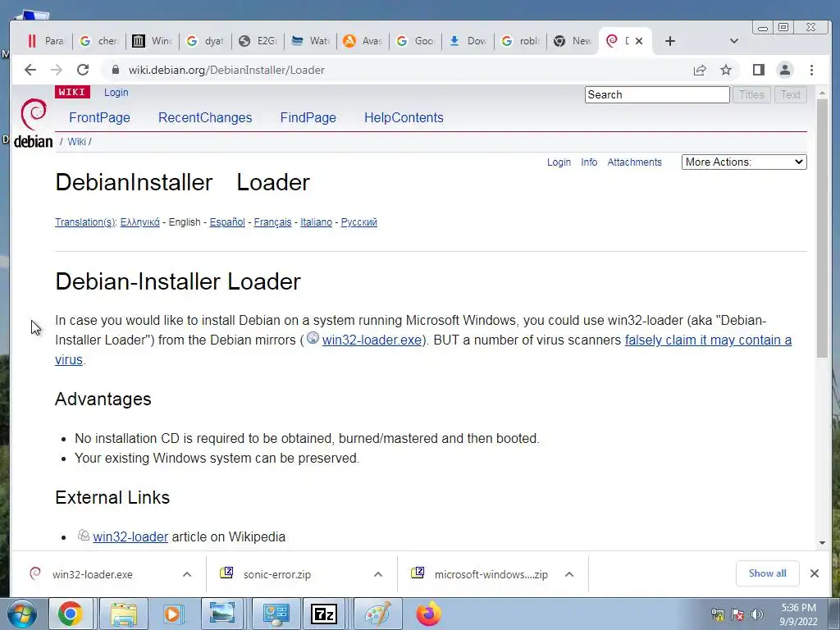Click Show all downloads button
The height and width of the screenshot is (630, 840).
[767, 573]
